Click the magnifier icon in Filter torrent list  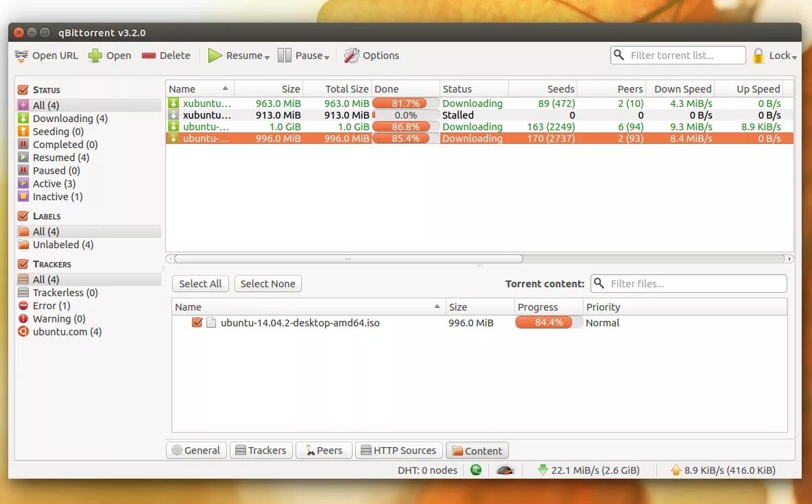point(619,55)
